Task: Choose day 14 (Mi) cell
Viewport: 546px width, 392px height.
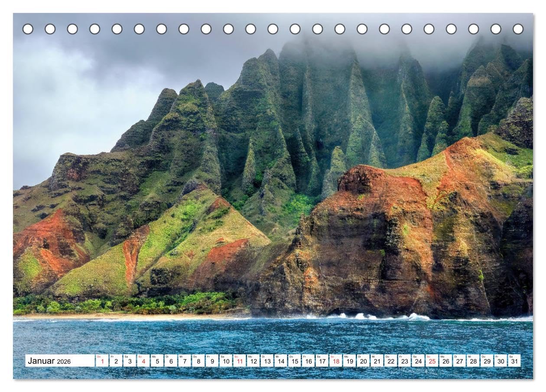Action: click(x=281, y=361)
